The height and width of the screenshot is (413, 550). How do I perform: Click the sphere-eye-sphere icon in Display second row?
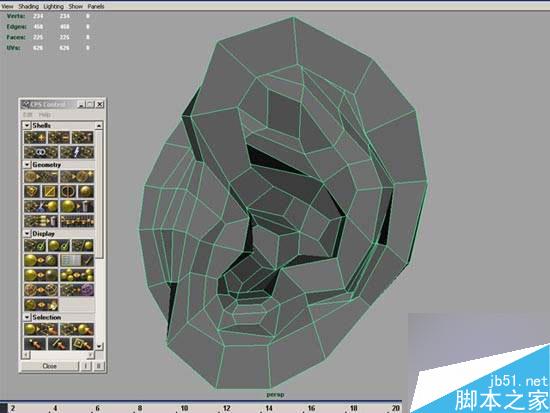tap(41, 260)
